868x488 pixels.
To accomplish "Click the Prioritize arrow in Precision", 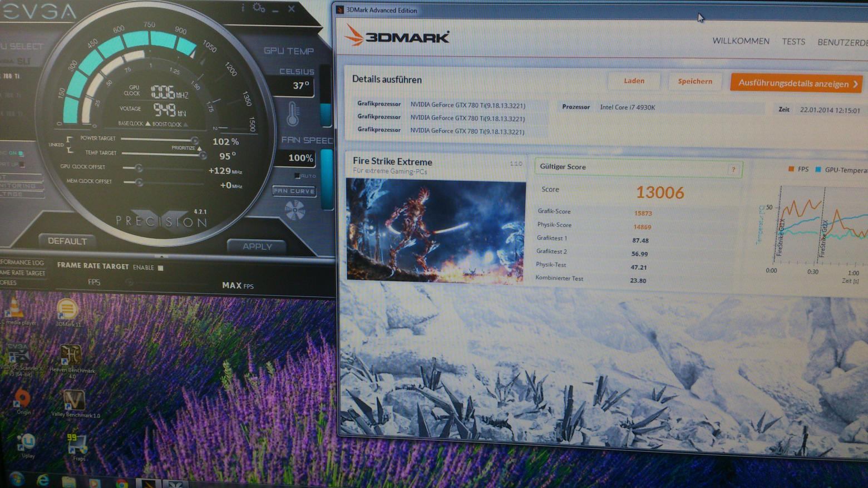I will point(200,149).
